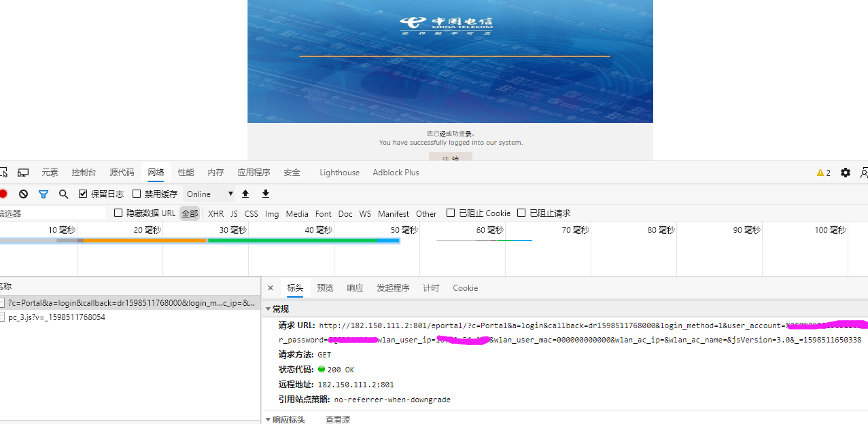The image size is (868, 424).
Task: Filter requests by Doc
Action: click(x=345, y=213)
